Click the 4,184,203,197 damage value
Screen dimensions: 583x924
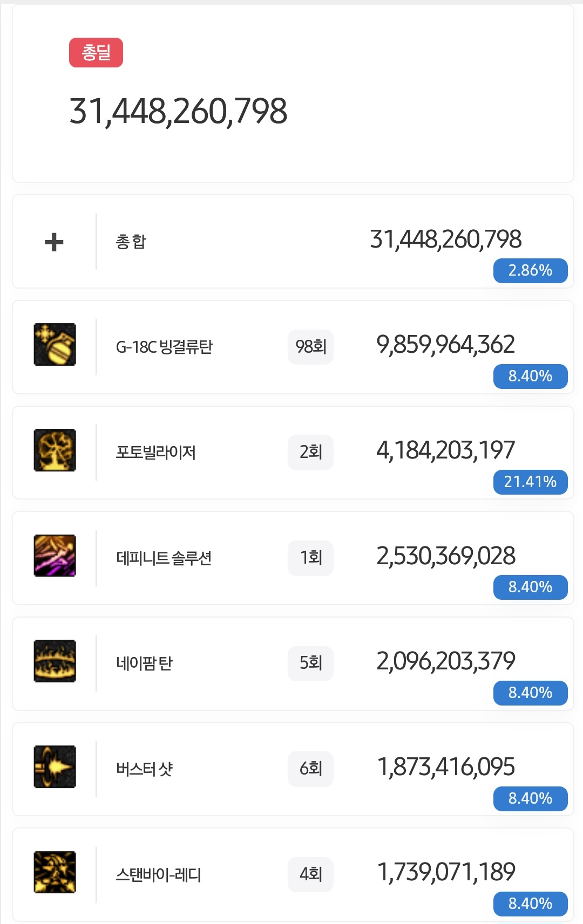point(446,450)
